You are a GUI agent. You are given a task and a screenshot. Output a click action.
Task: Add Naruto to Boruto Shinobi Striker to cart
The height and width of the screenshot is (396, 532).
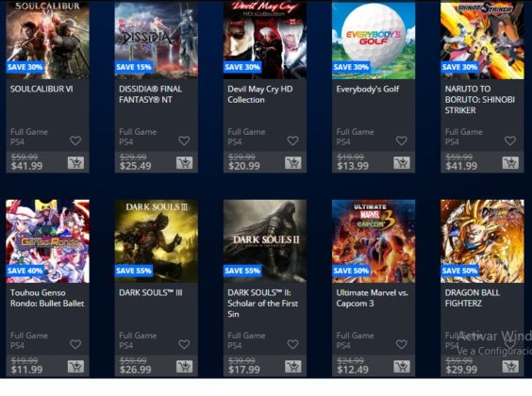click(x=510, y=163)
